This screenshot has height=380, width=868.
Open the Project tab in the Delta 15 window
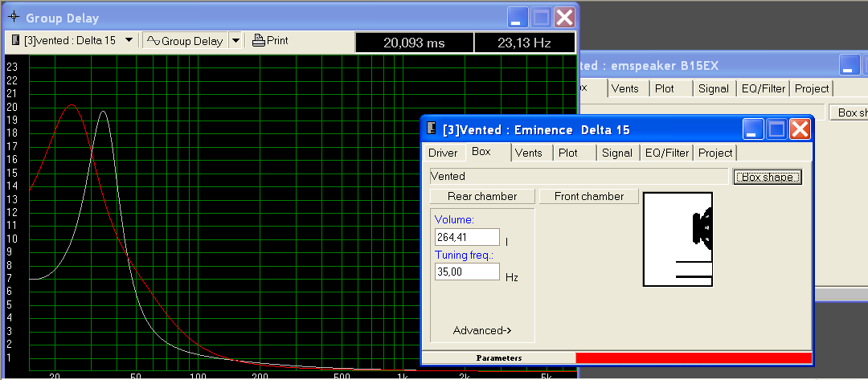715,153
